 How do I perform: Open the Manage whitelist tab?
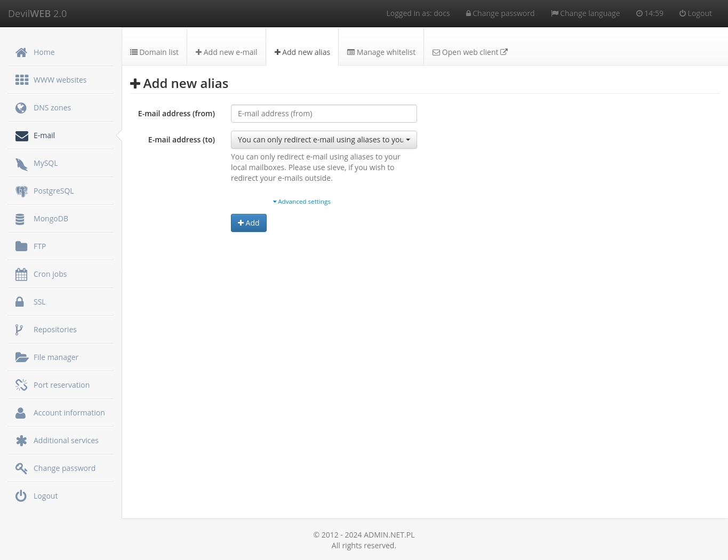[x=381, y=52]
